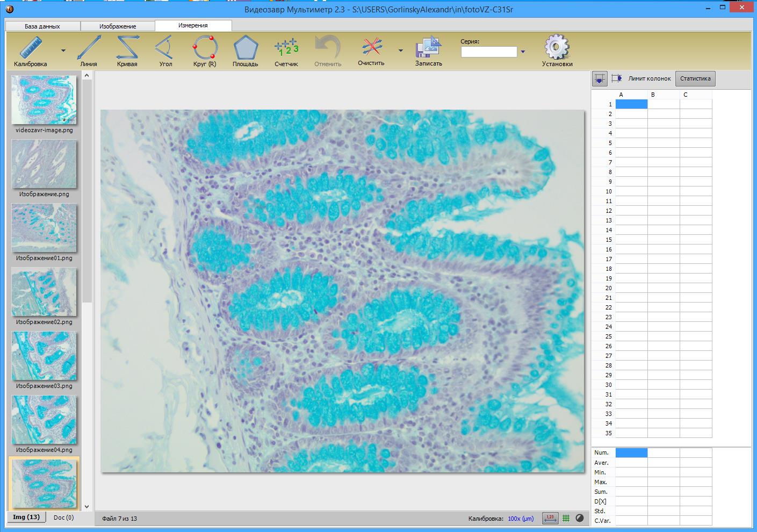
Task: Click the Aver. statistics row label
Action: [x=601, y=463]
